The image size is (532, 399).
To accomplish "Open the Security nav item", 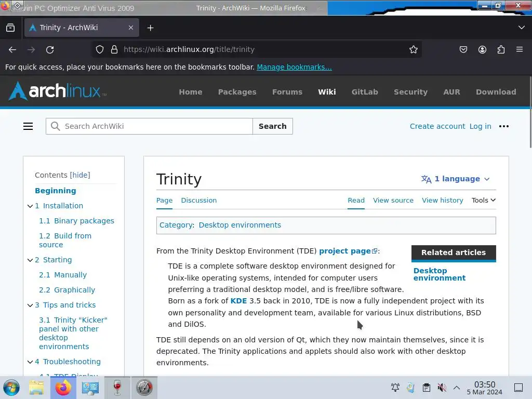I will [410, 92].
